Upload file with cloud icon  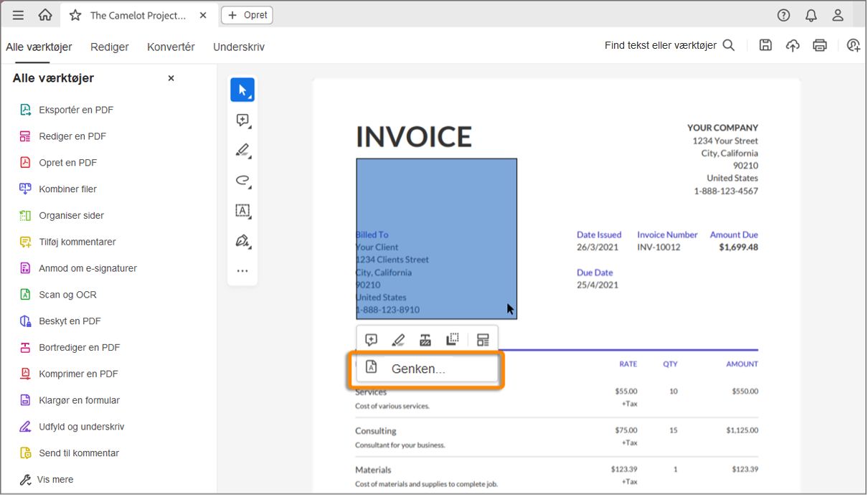793,45
